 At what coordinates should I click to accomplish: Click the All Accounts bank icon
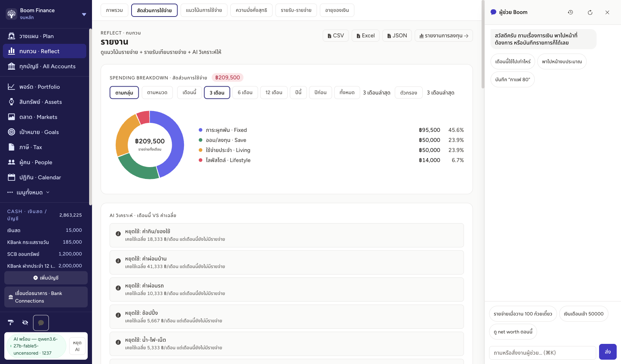pyautogui.click(x=11, y=66)
